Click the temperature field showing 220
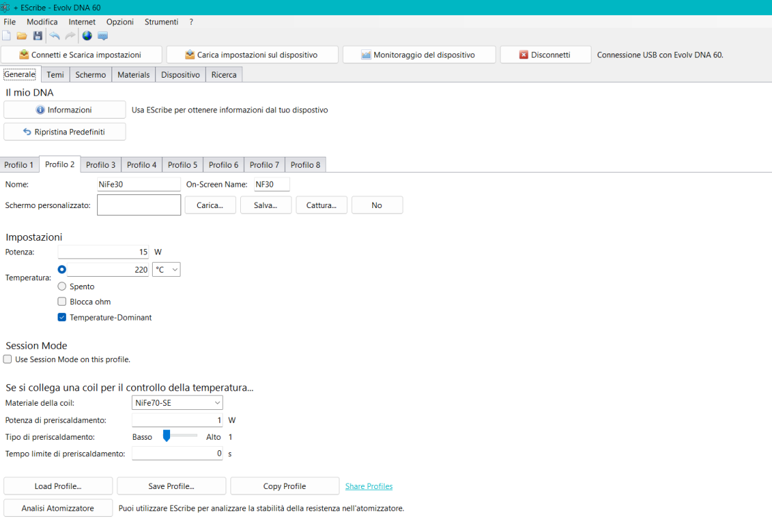The image size is (772, 532). [108, 269]
